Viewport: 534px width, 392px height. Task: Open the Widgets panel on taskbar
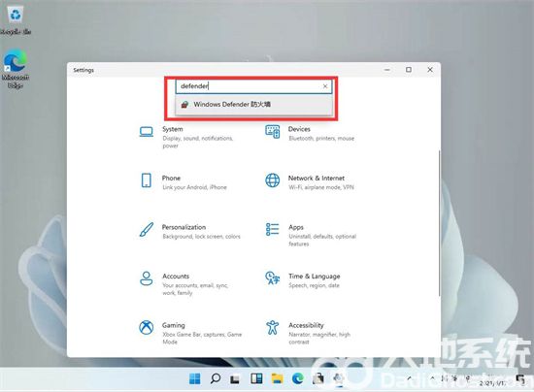256,378
